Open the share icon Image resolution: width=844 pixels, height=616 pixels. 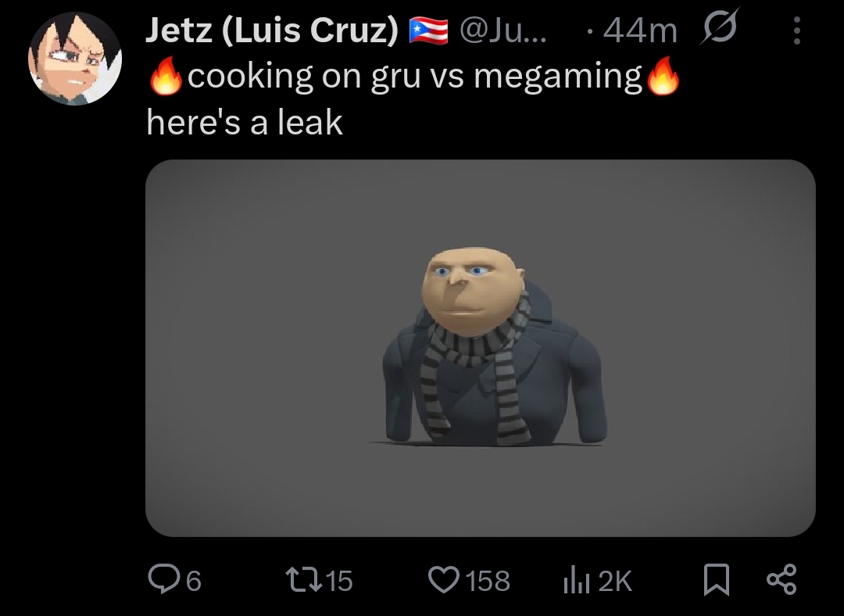tap(781, 579)
